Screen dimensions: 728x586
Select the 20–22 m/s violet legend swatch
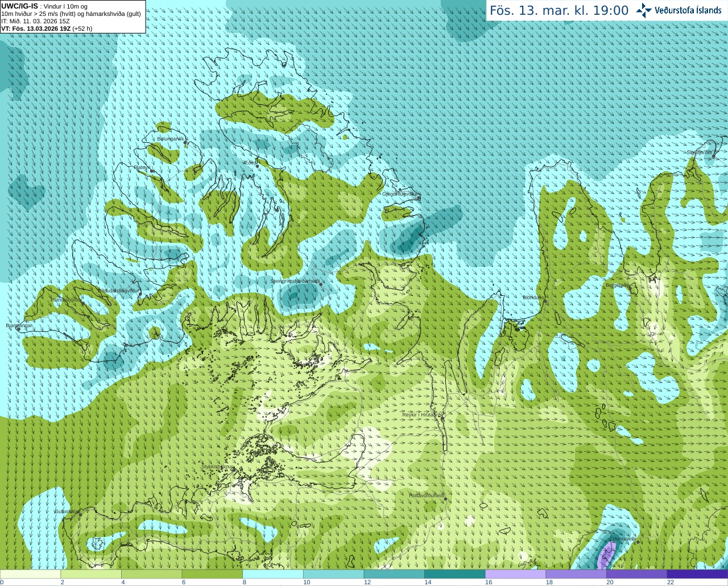(x=636, y=574)
